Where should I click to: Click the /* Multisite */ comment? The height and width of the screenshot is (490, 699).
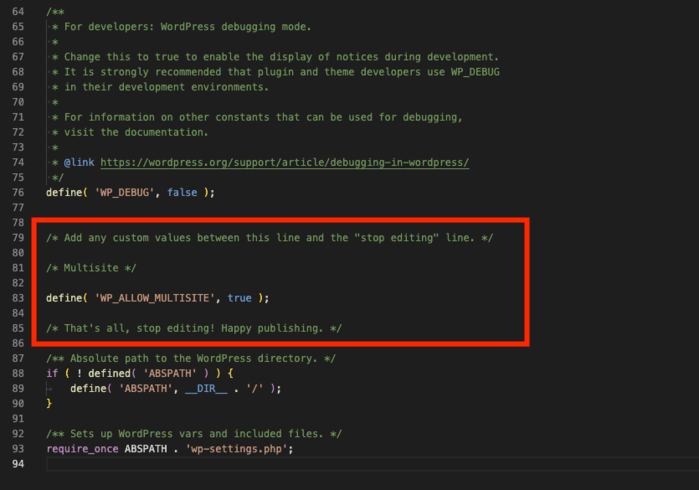tap(91, 268)
